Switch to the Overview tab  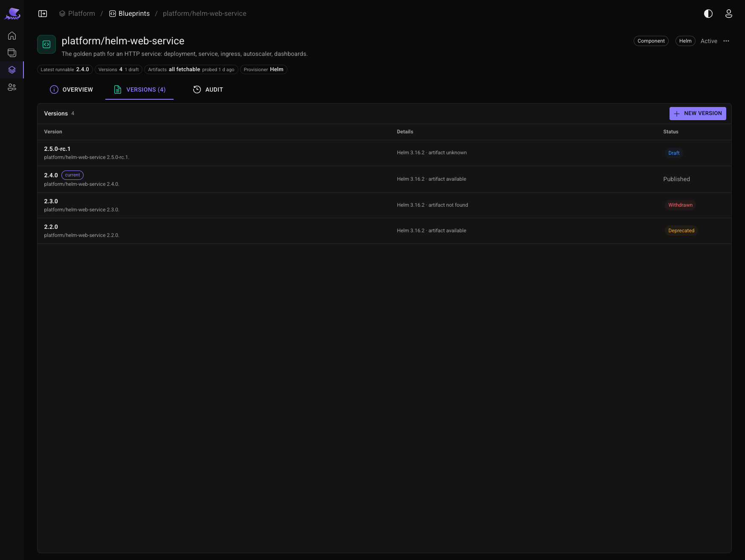(71, 89)
